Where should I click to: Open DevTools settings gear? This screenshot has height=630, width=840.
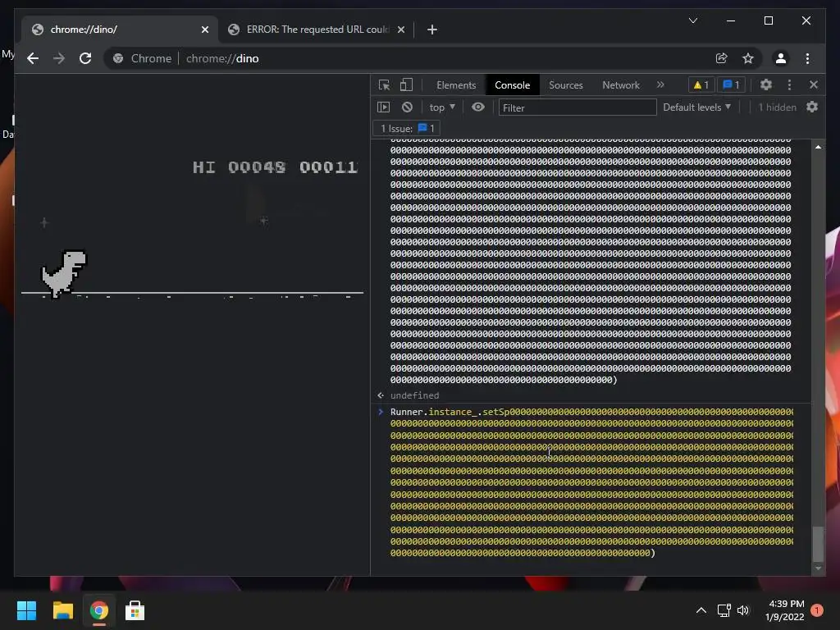(x=766, y=84)
